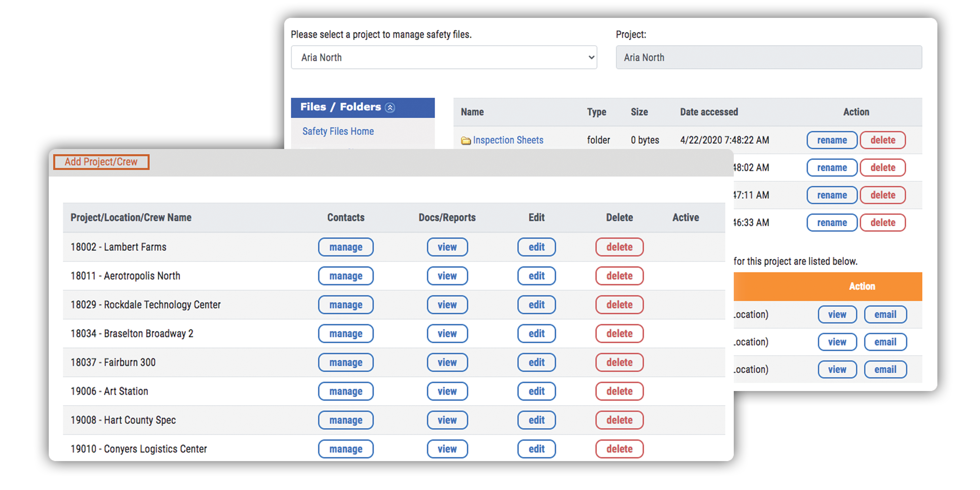View docs for 18002 - Lambert Farms
The image size is (980, 490).
coord(447,247)
